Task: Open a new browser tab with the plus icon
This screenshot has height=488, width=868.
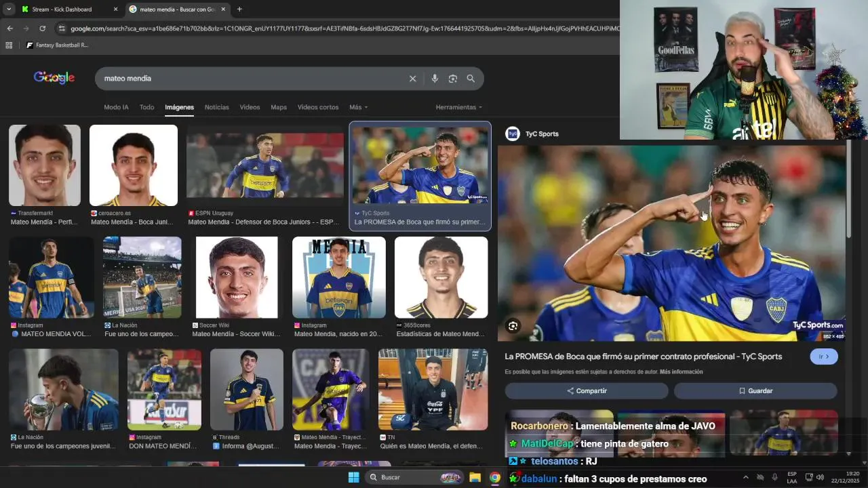Action: click(x=239, y=9)
